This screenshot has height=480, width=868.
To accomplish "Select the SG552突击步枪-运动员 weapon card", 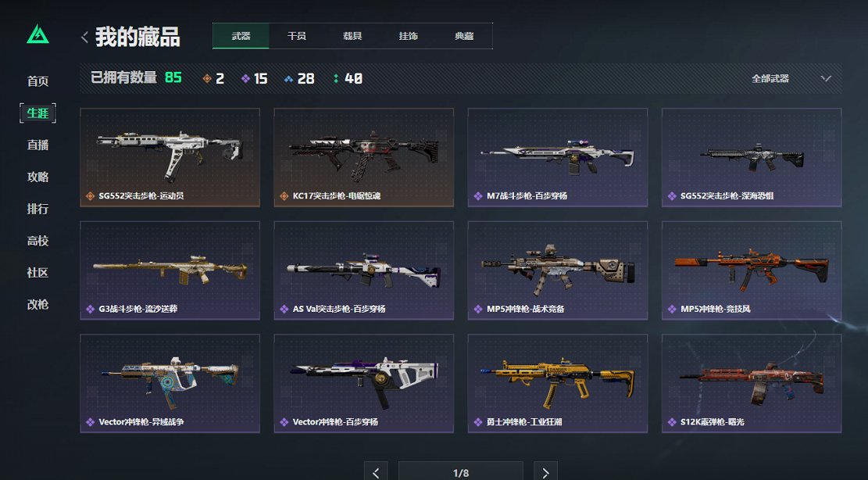I will 170,157.
